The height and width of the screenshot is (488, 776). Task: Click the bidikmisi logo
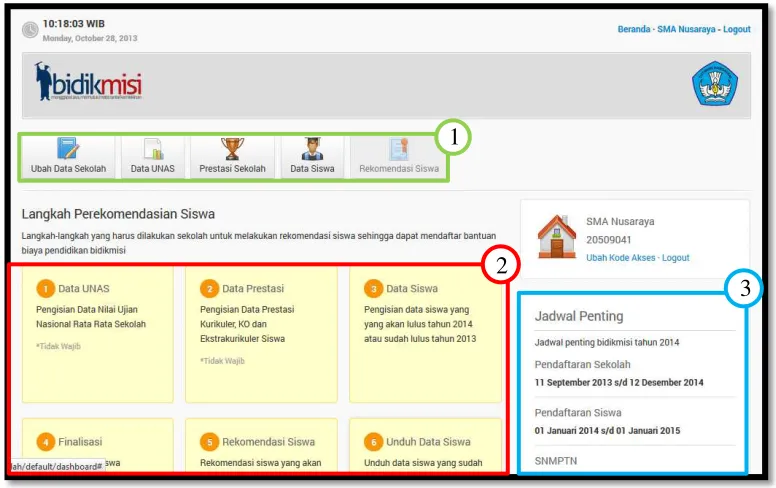pyautogui.click(x=88, y=81)
